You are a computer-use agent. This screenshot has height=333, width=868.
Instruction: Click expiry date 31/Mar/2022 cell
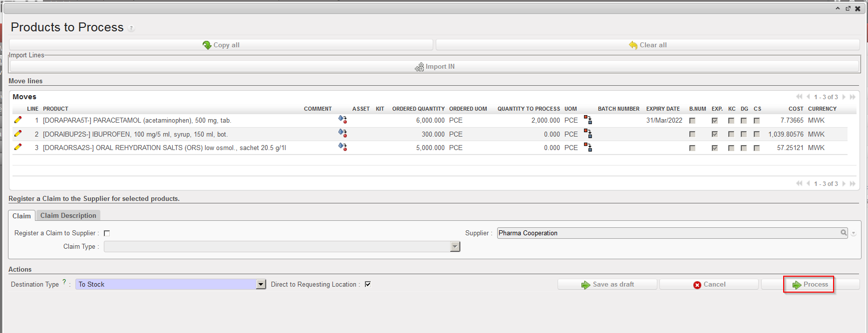664,120
